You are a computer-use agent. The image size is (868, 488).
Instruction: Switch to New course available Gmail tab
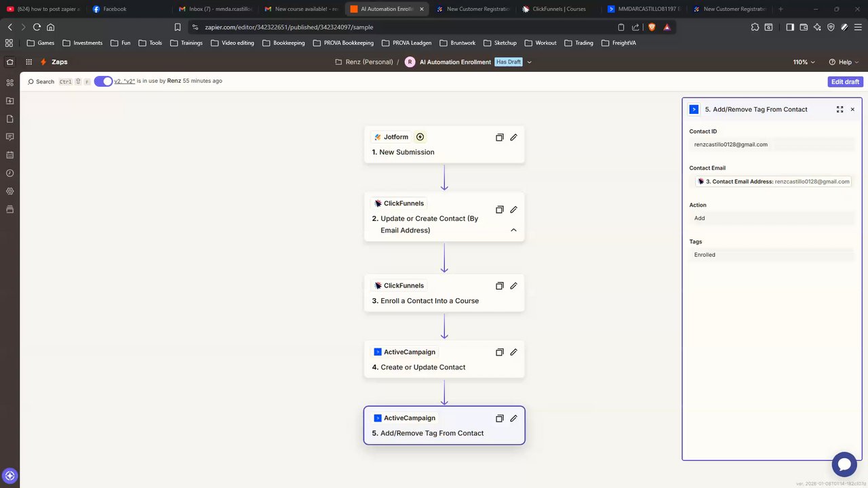pos(302,9)
